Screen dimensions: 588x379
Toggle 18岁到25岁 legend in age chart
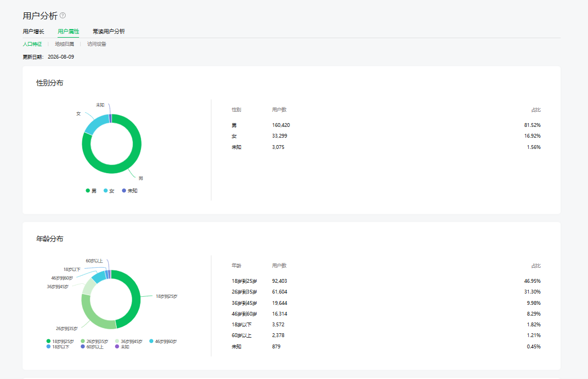coord(60,341)
